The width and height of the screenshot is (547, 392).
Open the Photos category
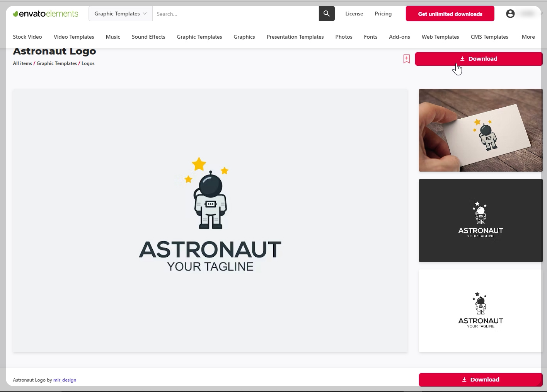[x=344, y=37]
